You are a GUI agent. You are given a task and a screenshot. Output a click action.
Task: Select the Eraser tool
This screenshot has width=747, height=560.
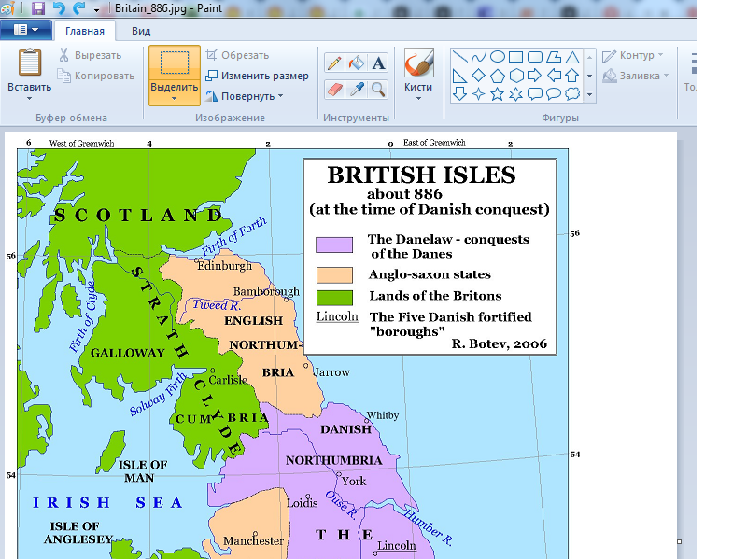click(x=334, y=89)
